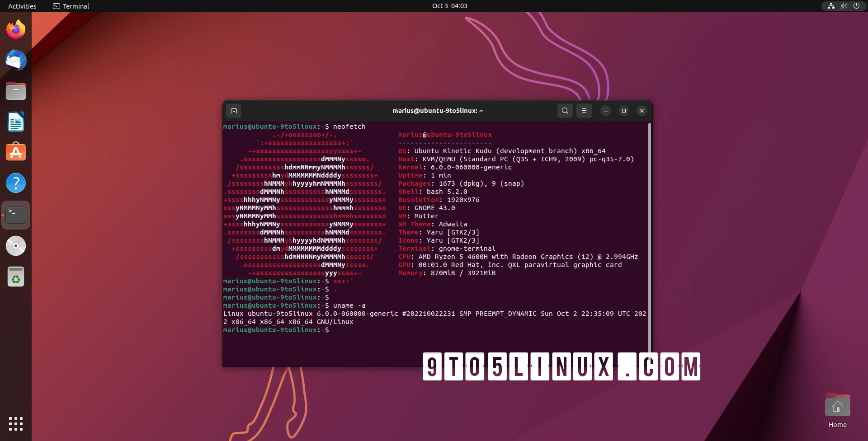
Task: Open terminal search with the magnifier icon
Action: pyautogui.click(x=565, y=110)
